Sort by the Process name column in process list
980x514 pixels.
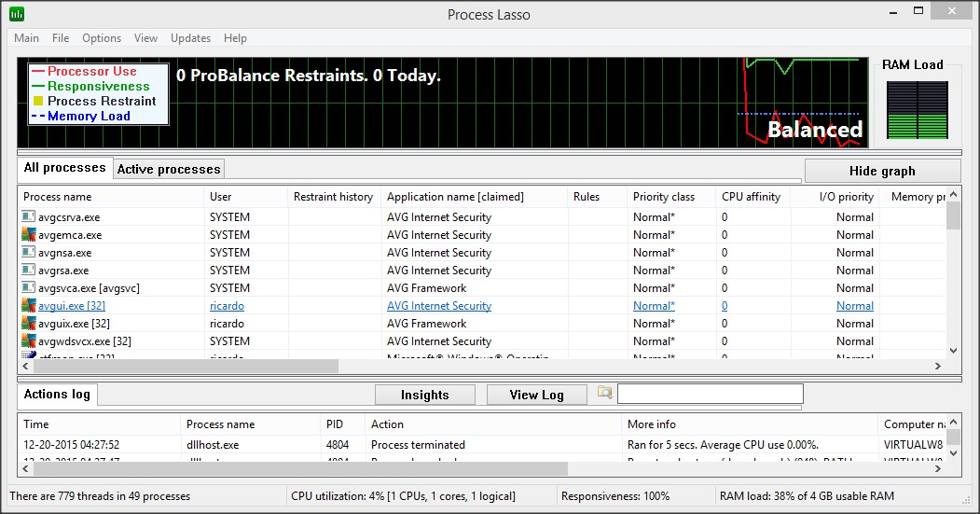click(x=111, y=196)
